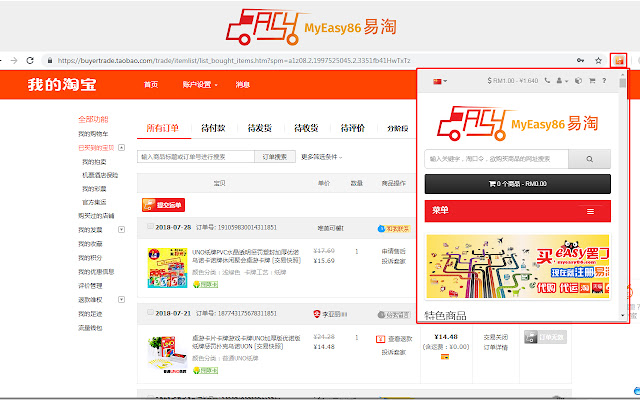640x400 pixels.
Task: Bookmark this page with the star icon
Action: tap(598, 61)
